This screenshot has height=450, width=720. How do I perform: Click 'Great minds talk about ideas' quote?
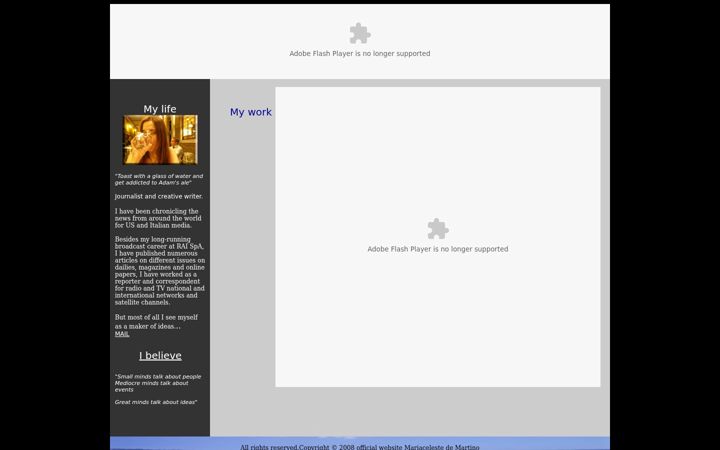[x=156, y=402]
